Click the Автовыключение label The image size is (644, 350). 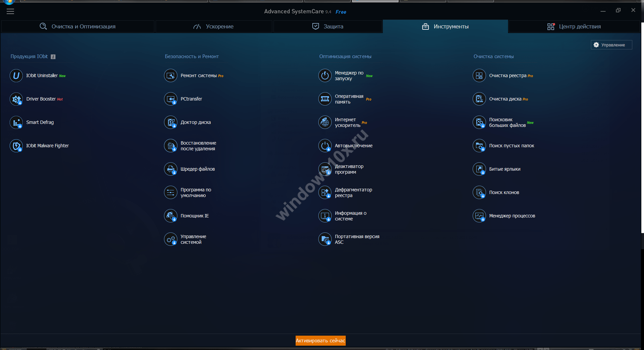coord(354,146)
